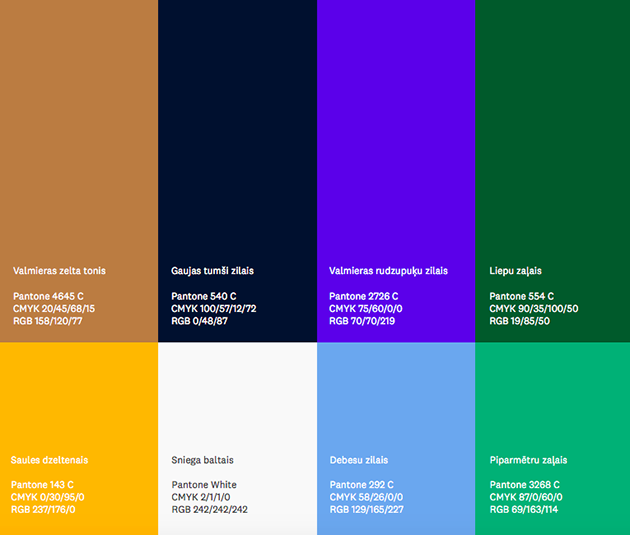Select the Pantone 3268 C text
The width and height of the screenshot is (630, 535).
coord(524,485)
